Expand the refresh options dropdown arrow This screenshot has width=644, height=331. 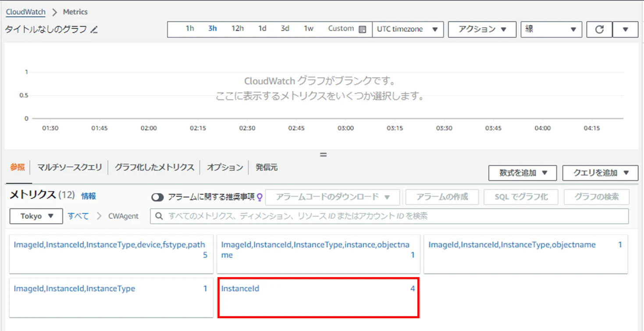[x=625, y=29]
